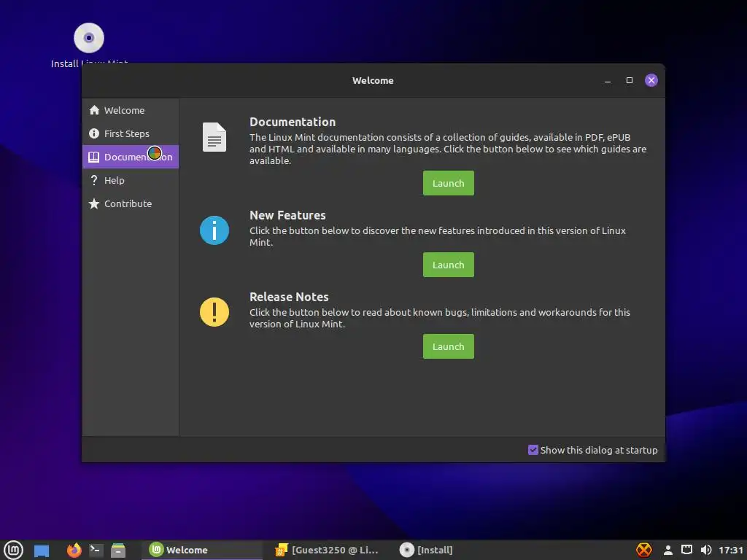Open the Welcome page in sidebar
The width and height of the screenshot is (747, 560).
click(131, 110)
